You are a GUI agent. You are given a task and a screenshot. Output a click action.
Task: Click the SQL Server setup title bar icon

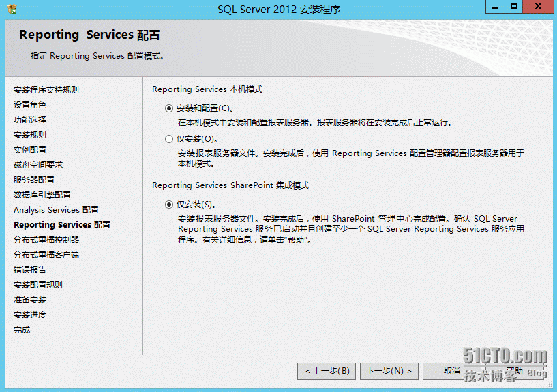point(12,10)
